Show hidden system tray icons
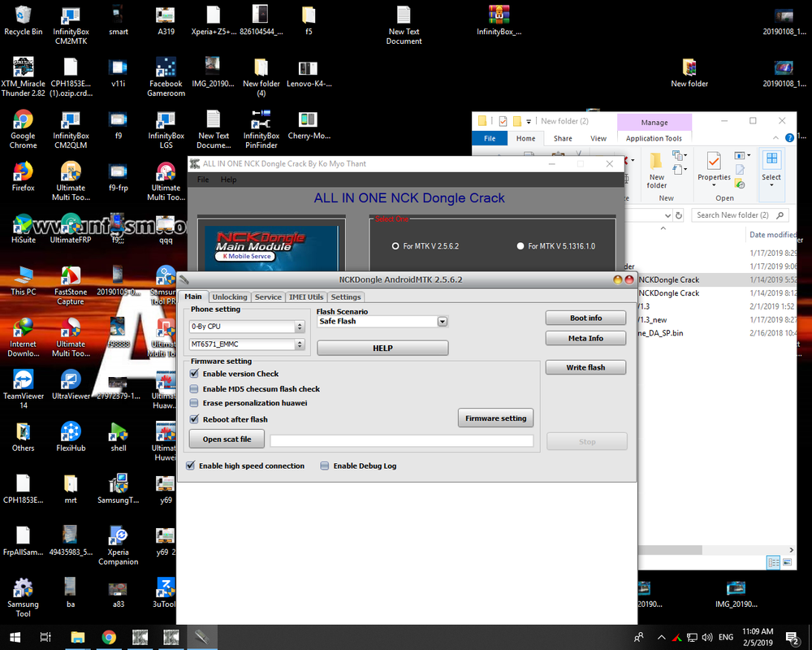The image size is (812, 650). click(661, 637)
